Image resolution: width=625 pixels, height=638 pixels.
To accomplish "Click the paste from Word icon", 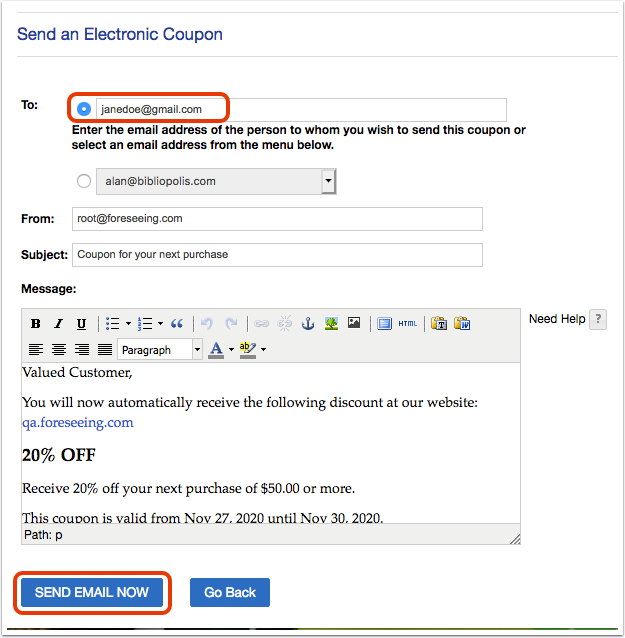I will (x=462, y=323).
